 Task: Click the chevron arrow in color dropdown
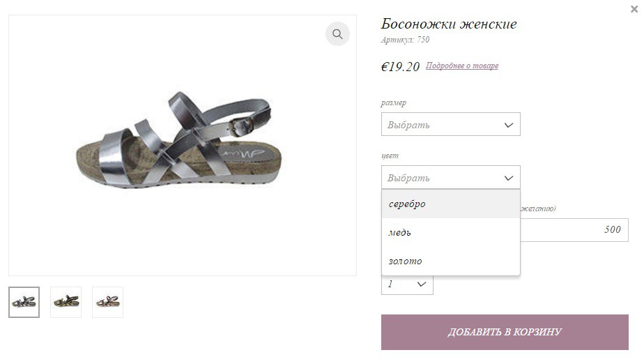[x=509, y=178]
